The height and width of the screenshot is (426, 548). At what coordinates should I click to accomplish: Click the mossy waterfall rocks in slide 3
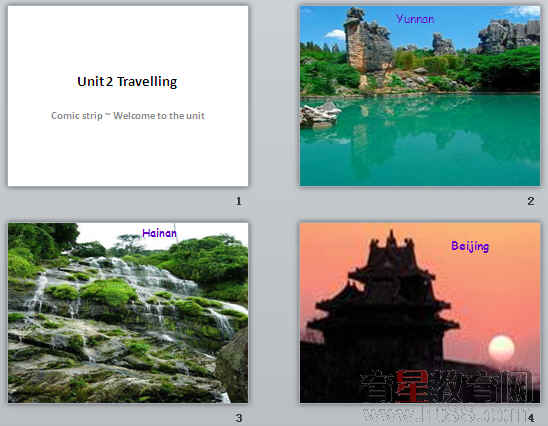(115, 328)
